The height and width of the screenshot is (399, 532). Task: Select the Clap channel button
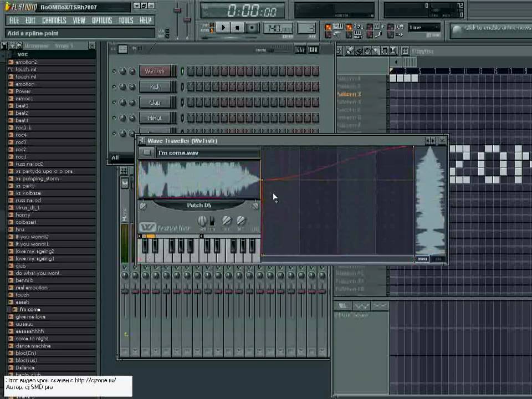155,103
